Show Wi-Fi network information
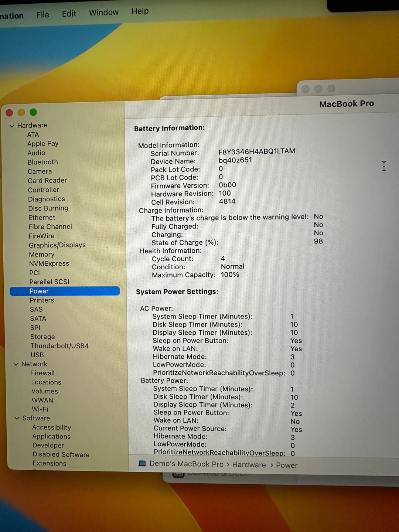The width and height of the screenshot is (399, 532). (x=40, y=409)
